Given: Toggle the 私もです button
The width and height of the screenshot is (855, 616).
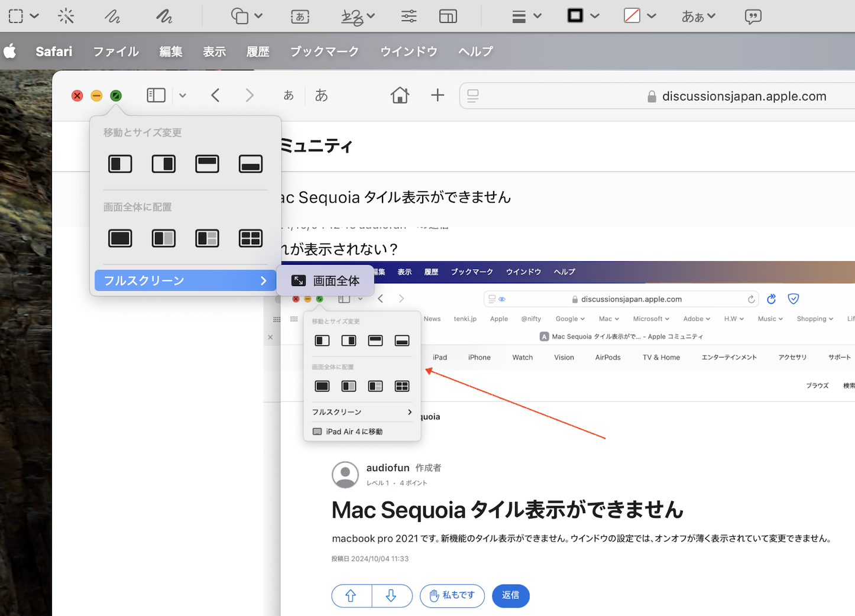Looking at the screenshot, I should pos(452,595).
